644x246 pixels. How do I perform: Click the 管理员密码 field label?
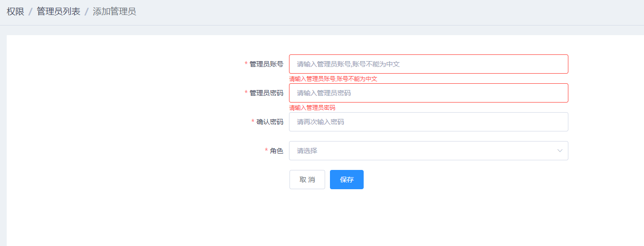[x=266, y=93]
